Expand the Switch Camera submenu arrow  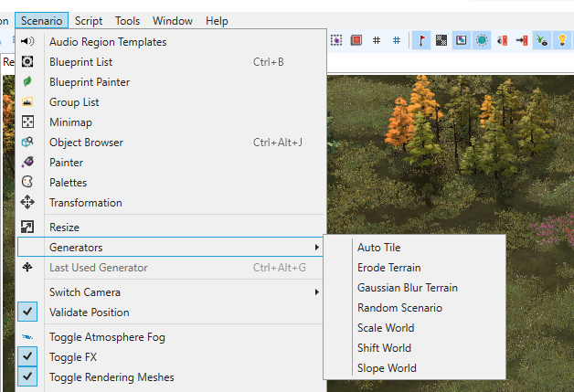pos(316,292)
